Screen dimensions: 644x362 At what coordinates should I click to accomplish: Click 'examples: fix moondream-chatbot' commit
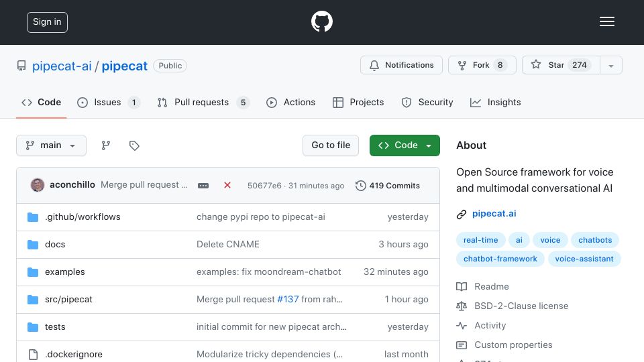pyautogui.click(x=268, y=271)
